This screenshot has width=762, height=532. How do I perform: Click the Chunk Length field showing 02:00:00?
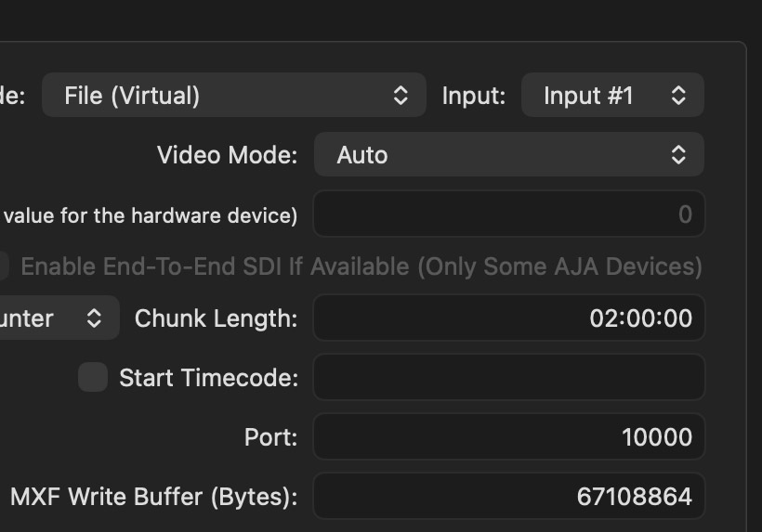(508, 318)
